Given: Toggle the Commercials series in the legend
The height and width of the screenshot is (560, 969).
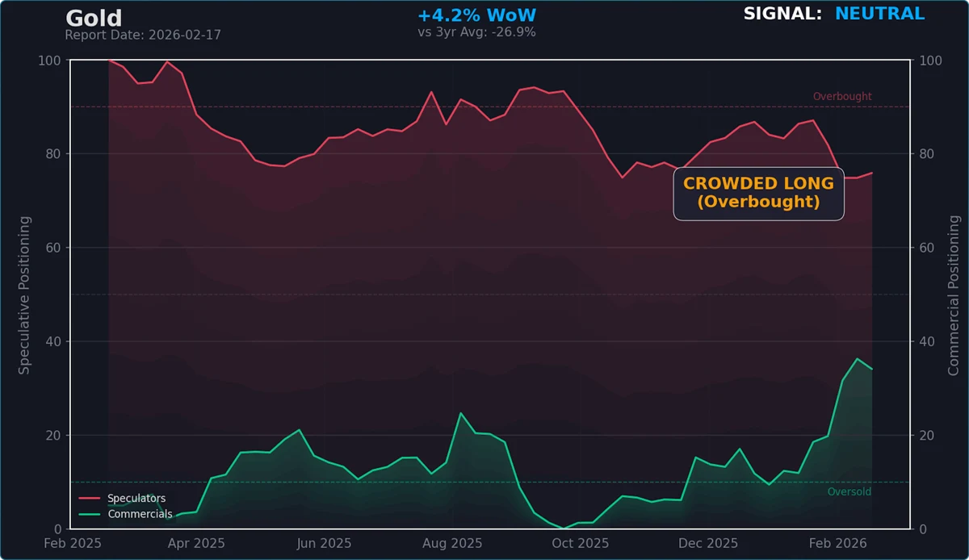Looking at the screenshot, I should point(140,514).
